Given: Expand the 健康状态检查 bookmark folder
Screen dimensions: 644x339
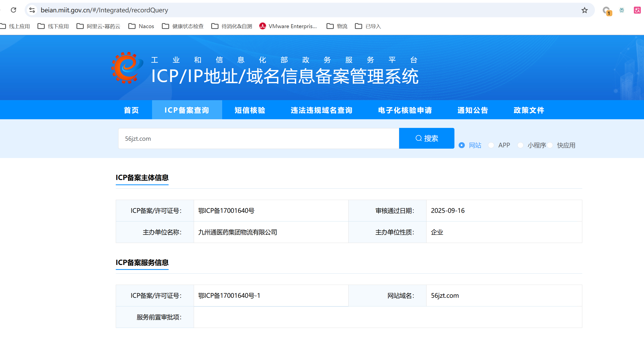Looking at the screenshot, I should click(x=183, y=26).
